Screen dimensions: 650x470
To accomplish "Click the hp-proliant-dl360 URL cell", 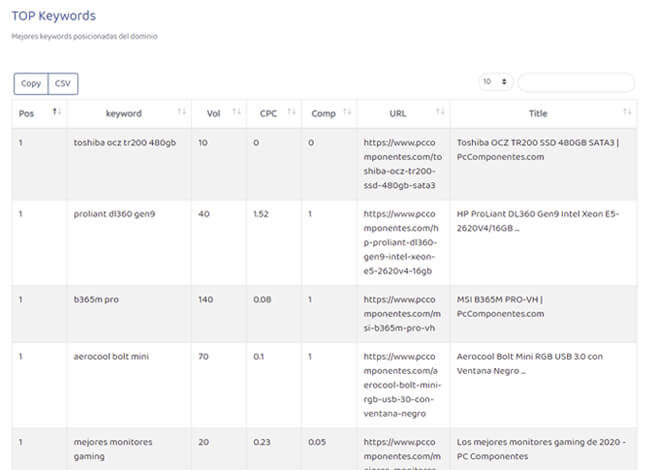I will [x=401, y=242].
